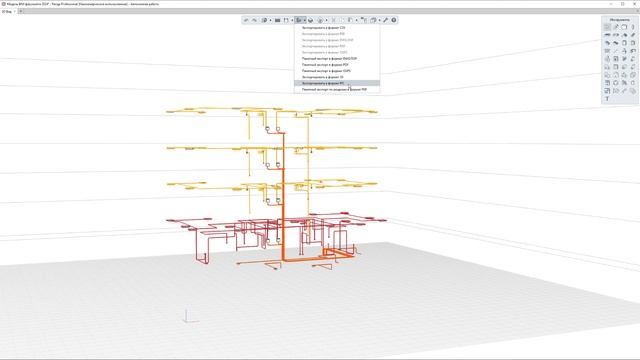Image resolution: width=640 pixels, height=360 pixels.
Task: Click second icon in Tools panel second row
Action: (x=616, y=35)
